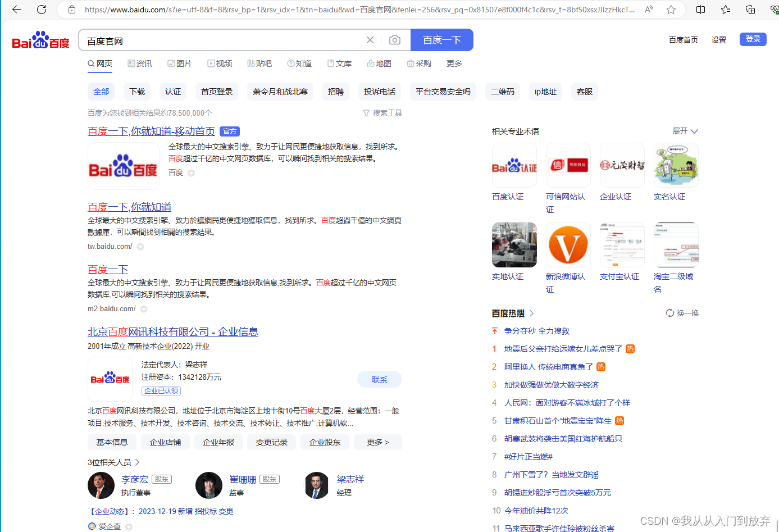779x532 pixels.
Task: Select the 首页登录 filter chip
Action: 217,92
